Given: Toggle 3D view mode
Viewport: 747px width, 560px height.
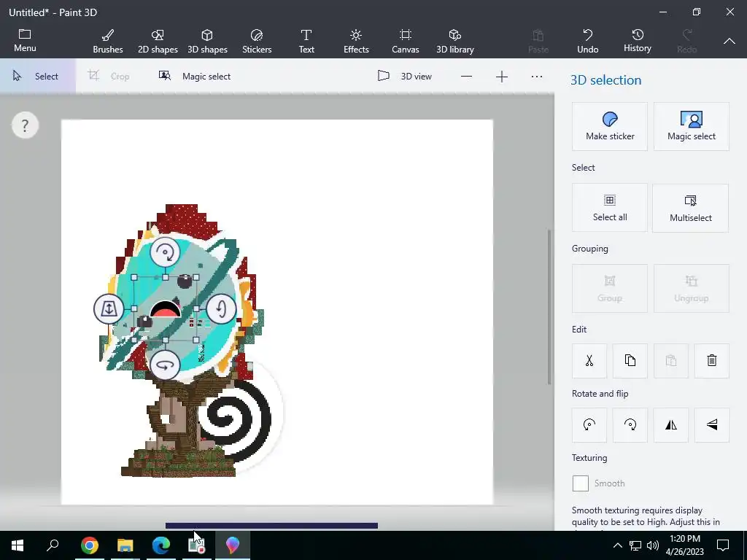Looking at the screenshot, I should [404, 76].
